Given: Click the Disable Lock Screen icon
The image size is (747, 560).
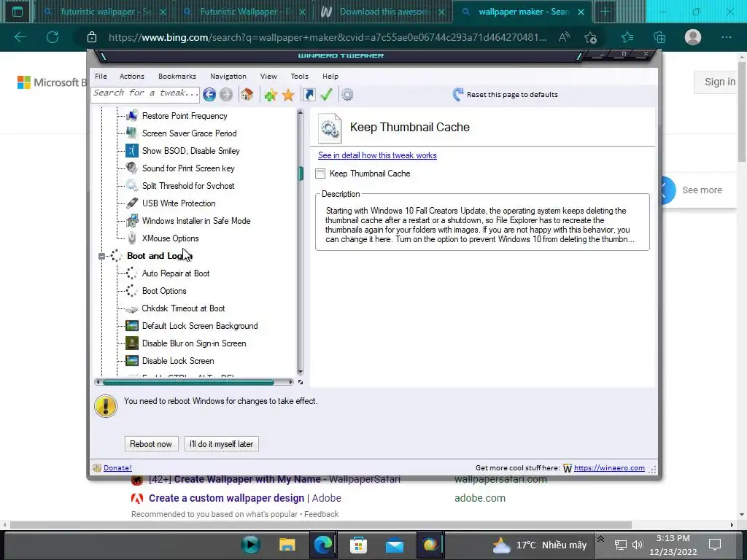Looking at the screenshot, I should 132,360.
